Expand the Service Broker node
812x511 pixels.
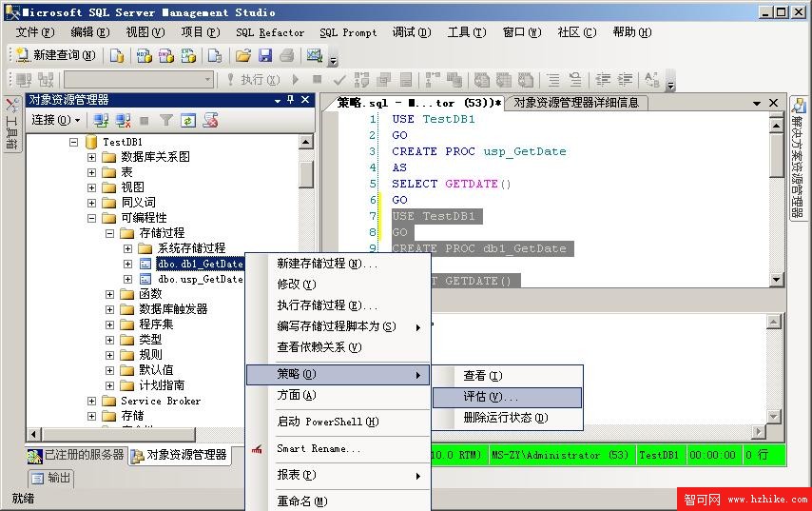pyautogui.click(x=91, y=401)
